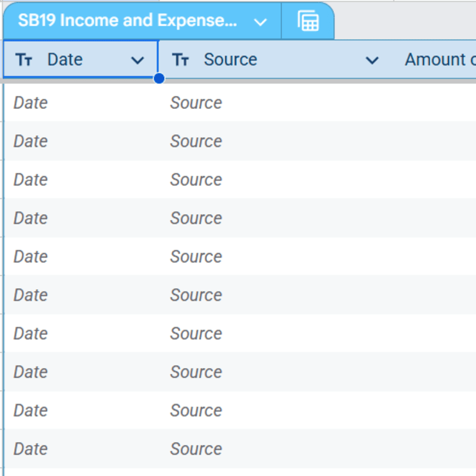Click the text type icon in Source header
476x476 pixels.
coord(180,59)
